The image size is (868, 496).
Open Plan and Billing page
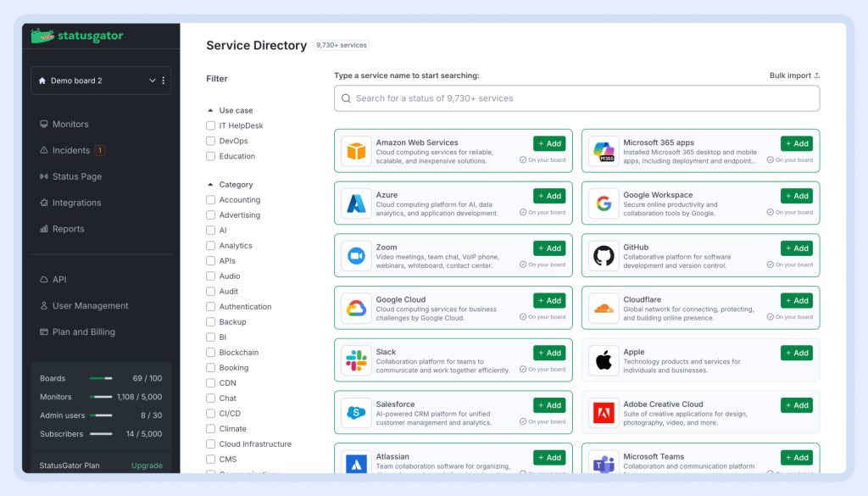[84, 332]
